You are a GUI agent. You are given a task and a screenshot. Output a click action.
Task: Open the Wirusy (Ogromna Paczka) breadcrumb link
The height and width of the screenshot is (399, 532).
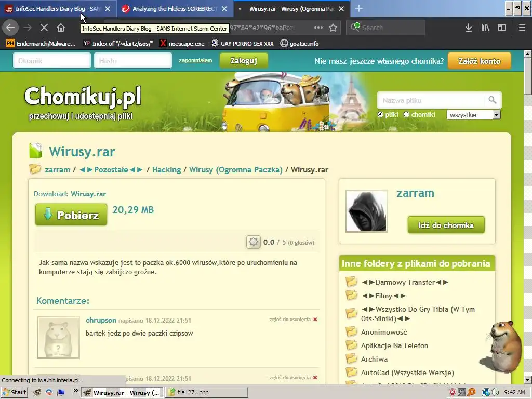(x=235, y=170)
